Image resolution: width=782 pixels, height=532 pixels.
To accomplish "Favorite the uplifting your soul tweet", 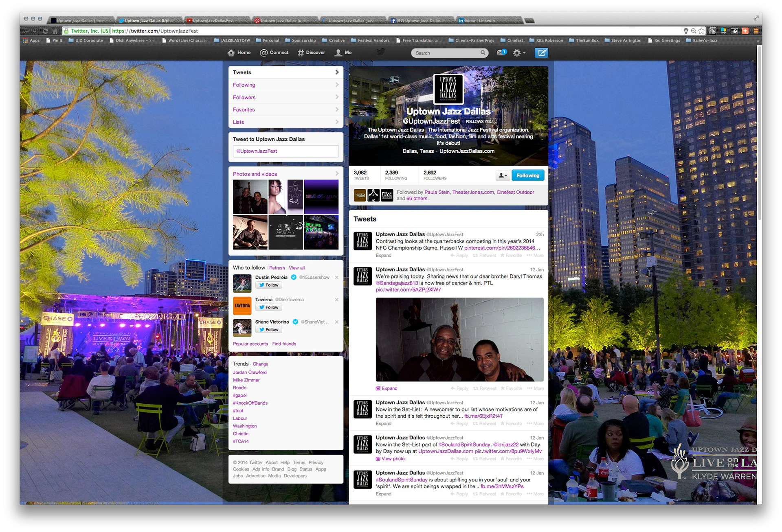I will click(511, 494).
